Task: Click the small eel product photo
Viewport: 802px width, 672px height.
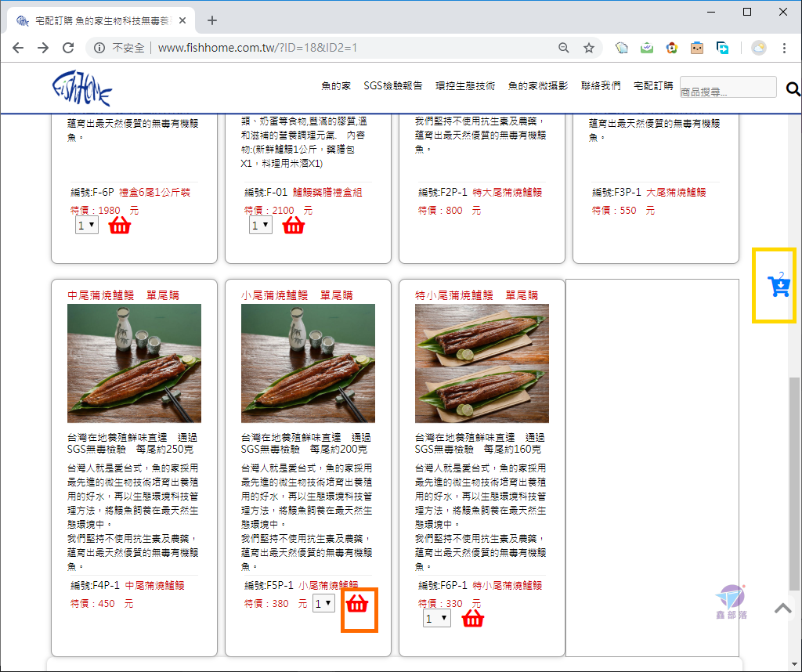Action: (308, 363)
